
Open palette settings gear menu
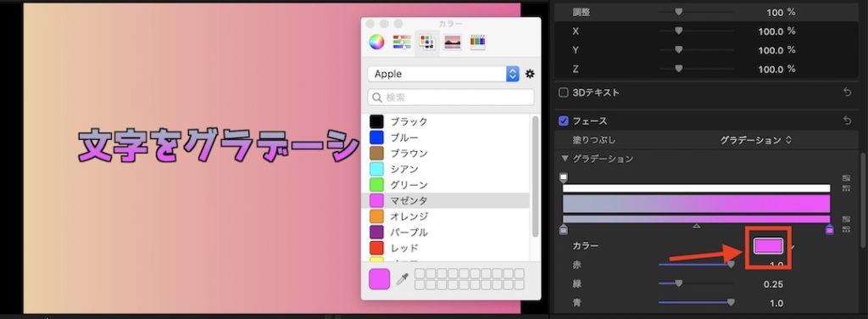(530, 74)
